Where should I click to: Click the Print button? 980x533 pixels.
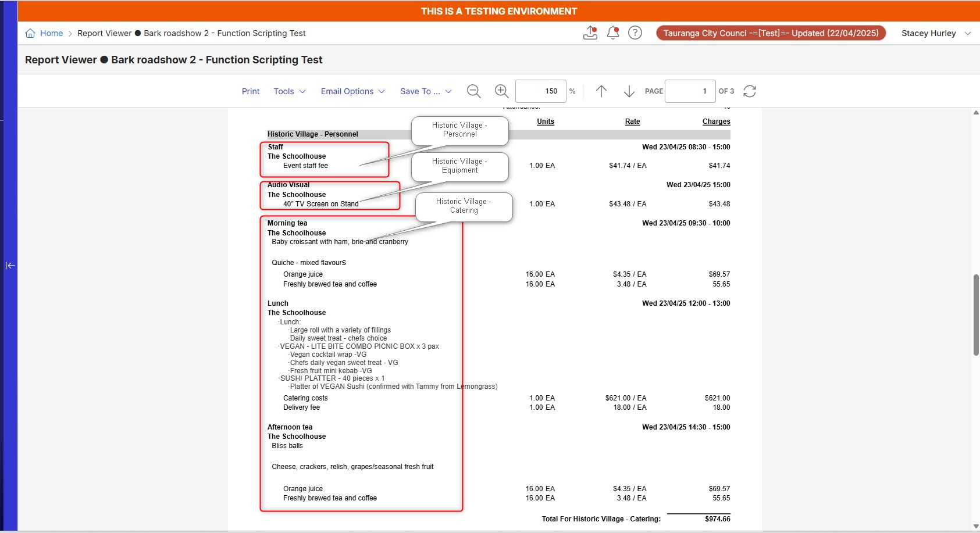click(x=251, y=91)
